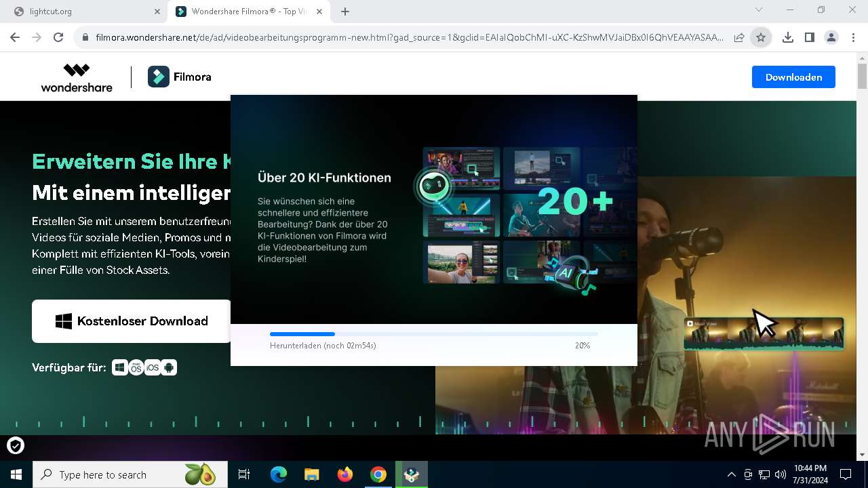Click the 20% progress percentage
The width and height of the screenshot is (868, 488).
click(583, 346)
